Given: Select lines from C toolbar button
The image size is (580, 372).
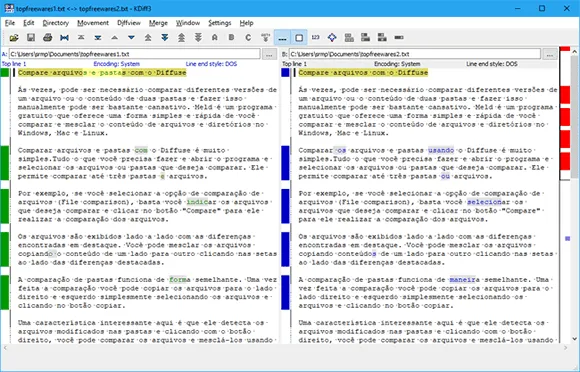Looking at the screenshot, I should 248,37.
